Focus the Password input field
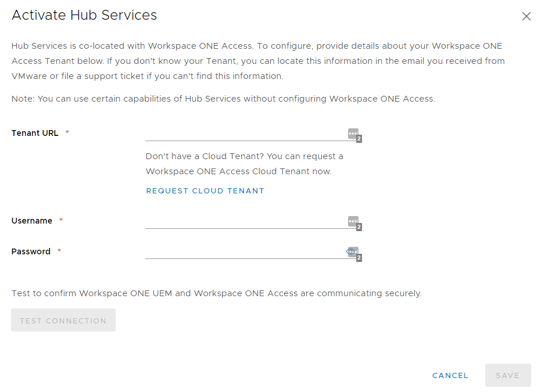The width and height of the screenshot is (541, 392). coord(244,251)
